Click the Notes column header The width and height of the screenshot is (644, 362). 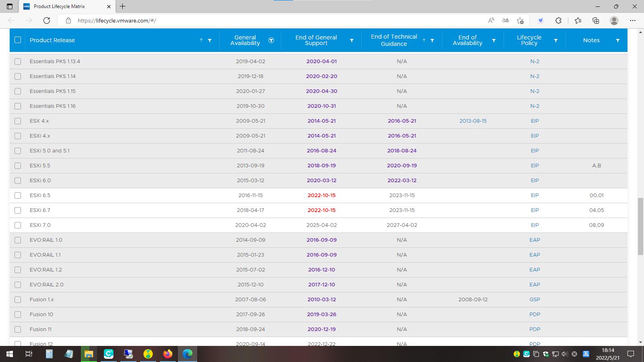click(x=591, y=40)
